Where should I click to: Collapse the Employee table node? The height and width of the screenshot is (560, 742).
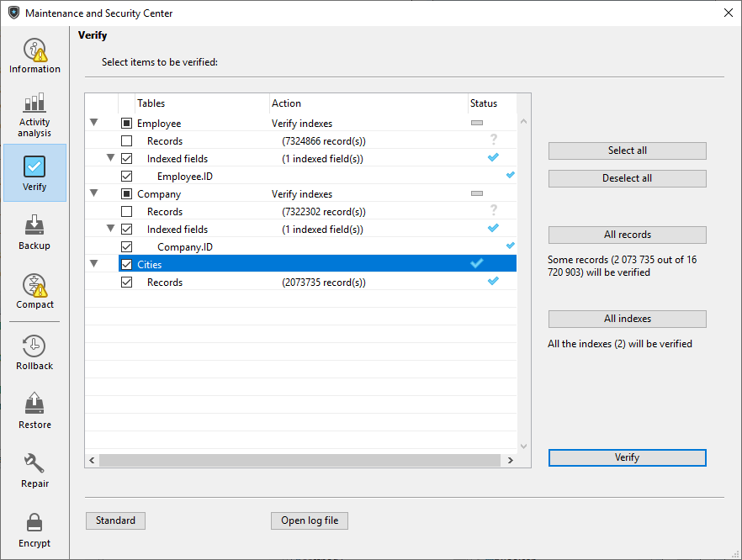pyautogui.click(x=93, y=124)
